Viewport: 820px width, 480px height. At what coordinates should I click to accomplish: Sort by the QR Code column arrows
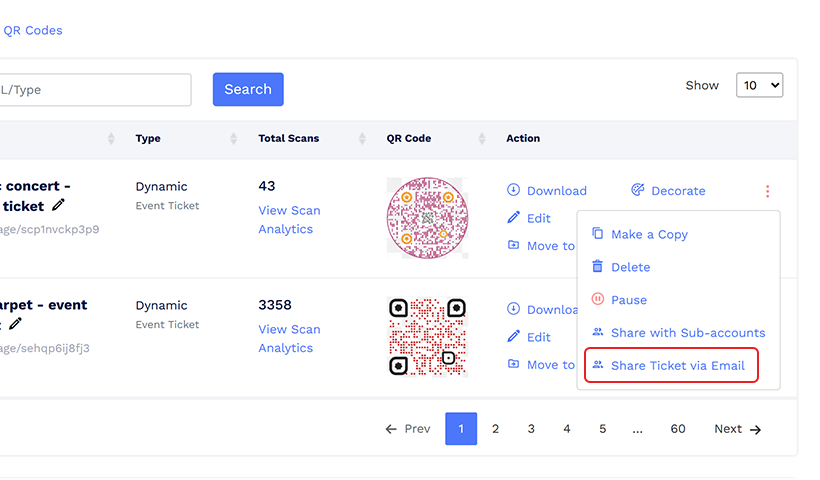(x=482, y=139)
